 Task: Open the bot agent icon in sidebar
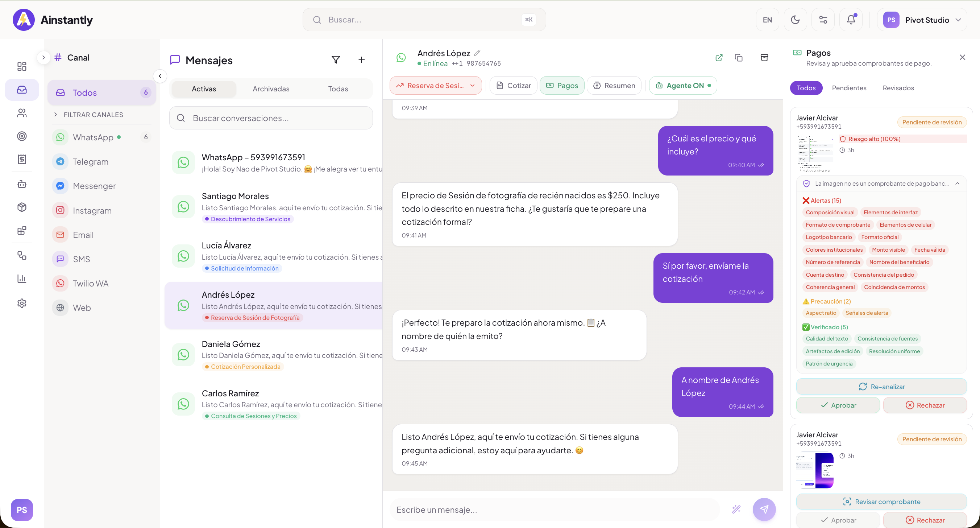click(22, 184)
